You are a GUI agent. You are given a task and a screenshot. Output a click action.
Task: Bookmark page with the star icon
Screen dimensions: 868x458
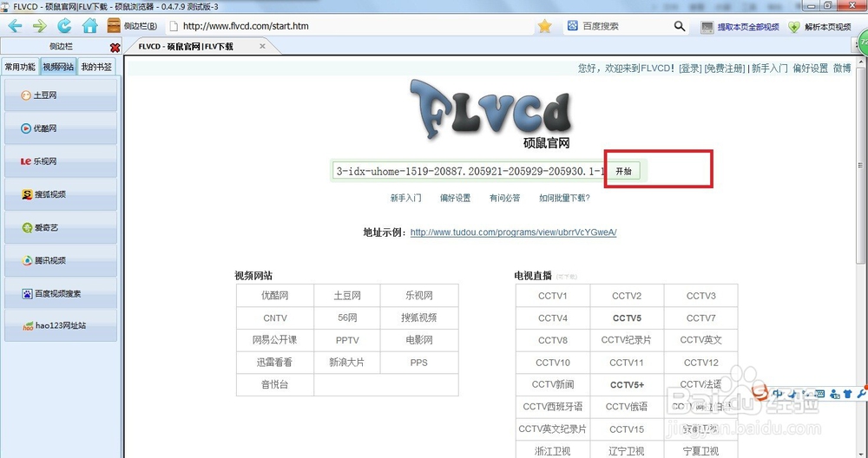(x=545, y=26)
